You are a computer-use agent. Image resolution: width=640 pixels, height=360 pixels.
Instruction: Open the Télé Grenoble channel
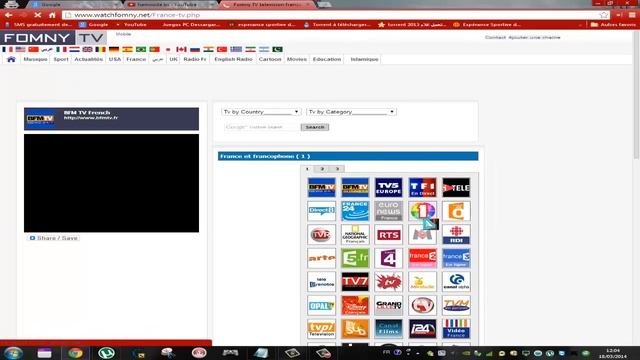point(321,282)
